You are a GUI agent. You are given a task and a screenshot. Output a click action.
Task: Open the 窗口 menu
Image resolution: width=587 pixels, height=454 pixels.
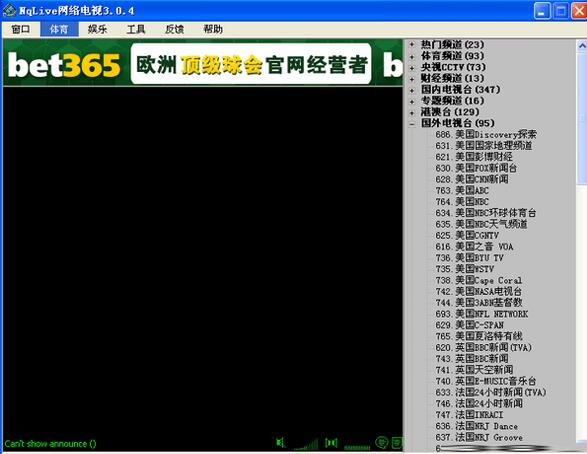point(21,29)
